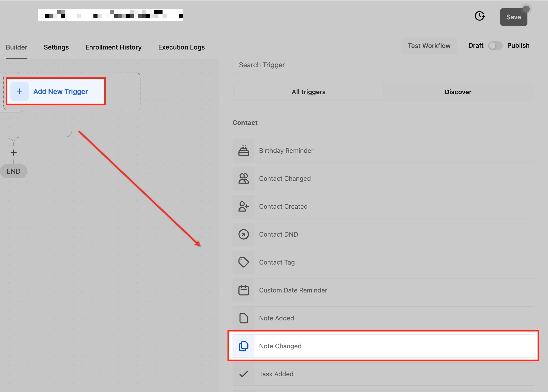
Task: Click the Contact DND circle-x icon
Action: click(x=244, y=234)
